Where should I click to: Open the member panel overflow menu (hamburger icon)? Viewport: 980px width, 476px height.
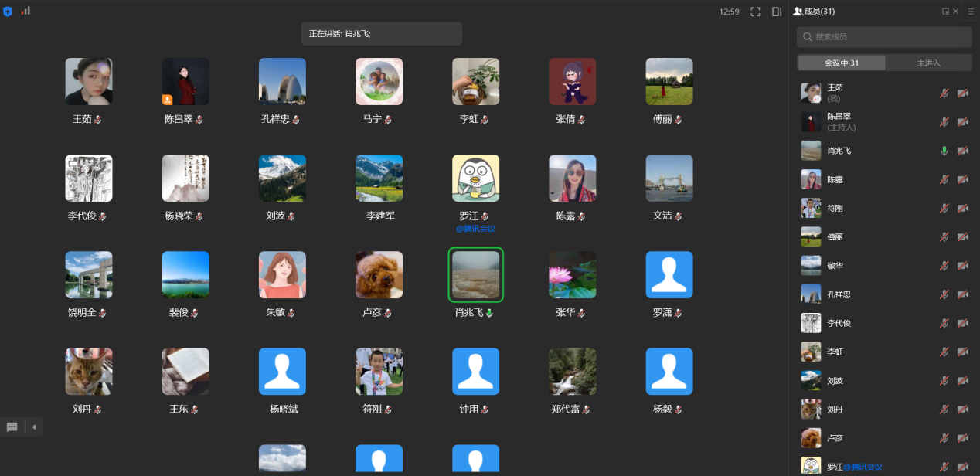tap(971, 11)
